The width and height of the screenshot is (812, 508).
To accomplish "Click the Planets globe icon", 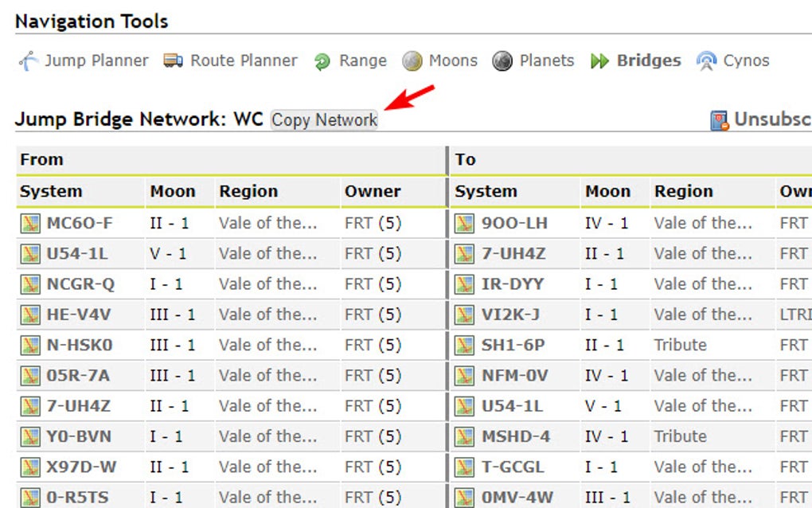I will [502, 61].
